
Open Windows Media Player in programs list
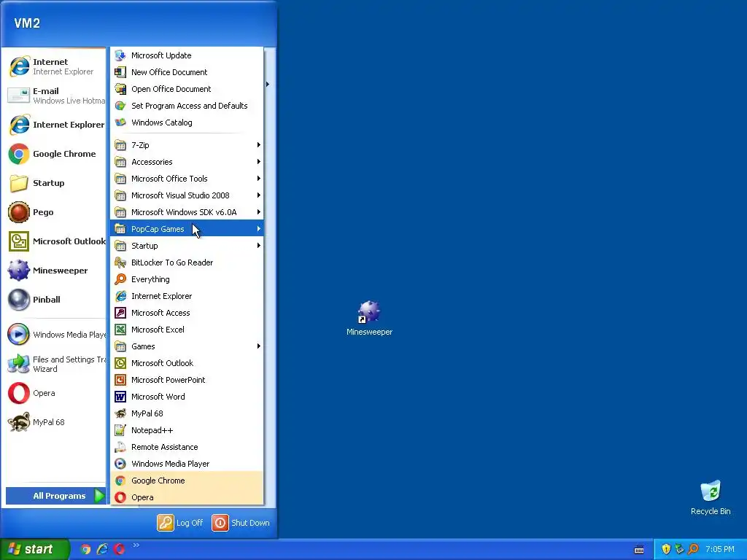(x=186, y=464)
